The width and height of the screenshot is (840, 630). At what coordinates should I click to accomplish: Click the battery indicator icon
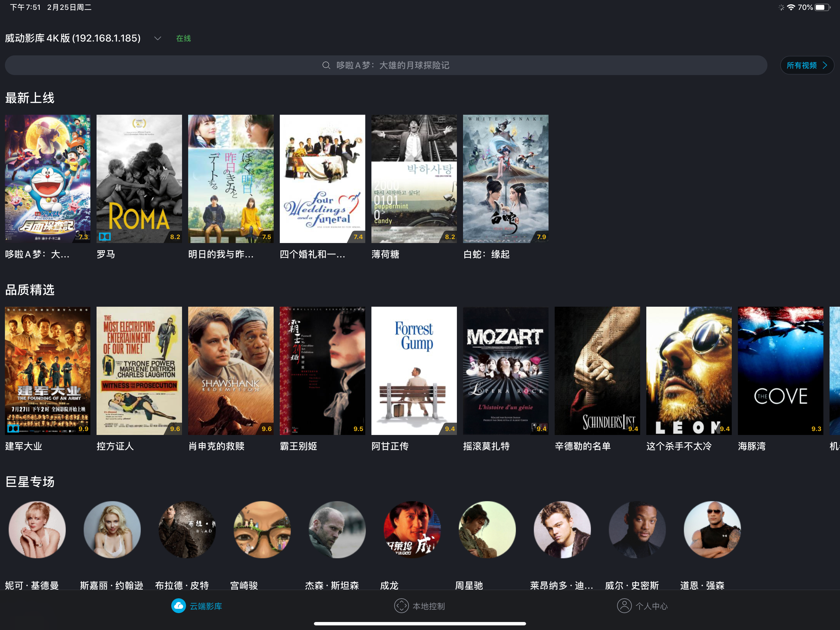pos(822,7)
